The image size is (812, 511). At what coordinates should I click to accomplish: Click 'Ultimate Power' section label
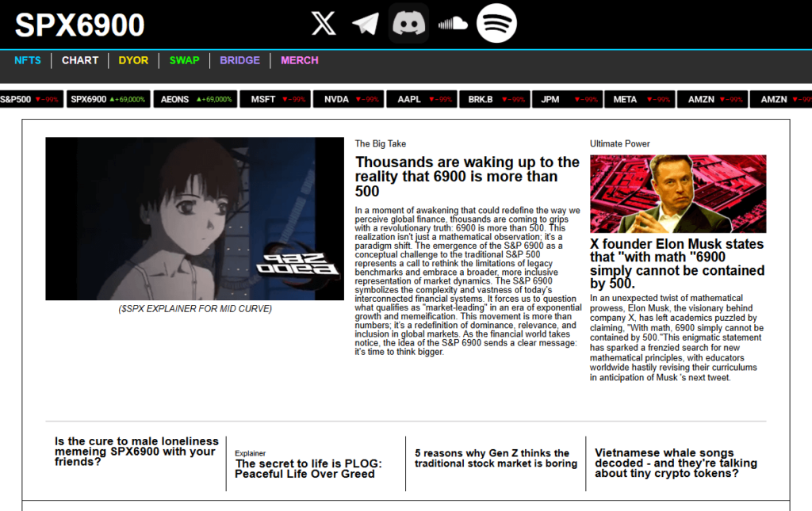[x=619, y=143]
